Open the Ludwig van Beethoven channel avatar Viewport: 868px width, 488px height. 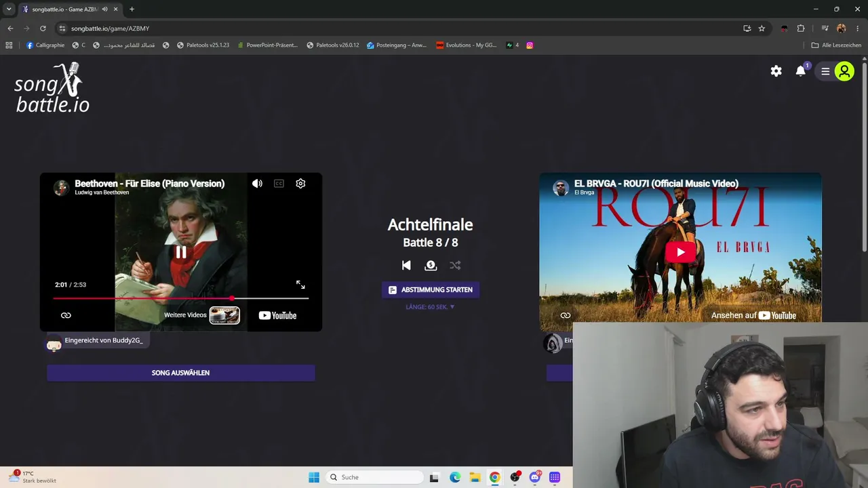62,187
